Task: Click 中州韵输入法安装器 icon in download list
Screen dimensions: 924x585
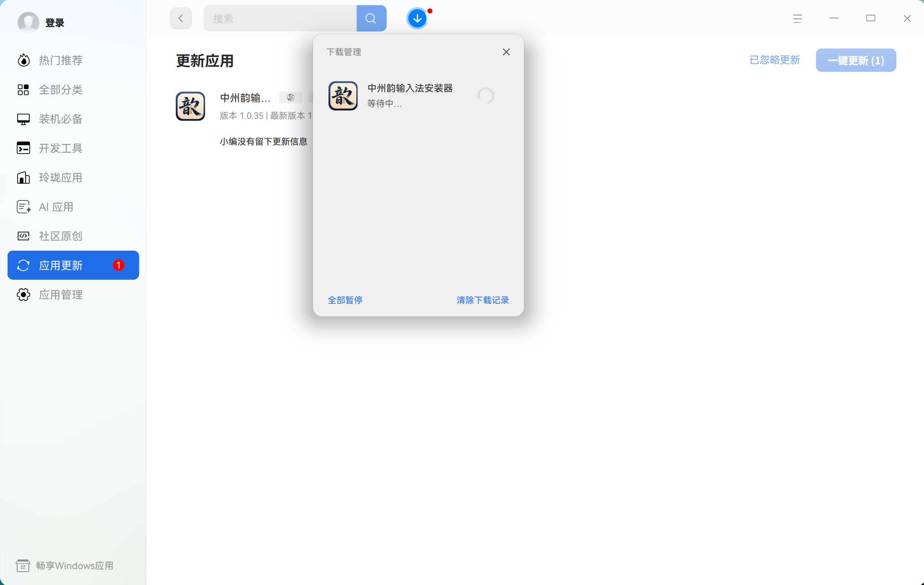Action: (343, 96)
